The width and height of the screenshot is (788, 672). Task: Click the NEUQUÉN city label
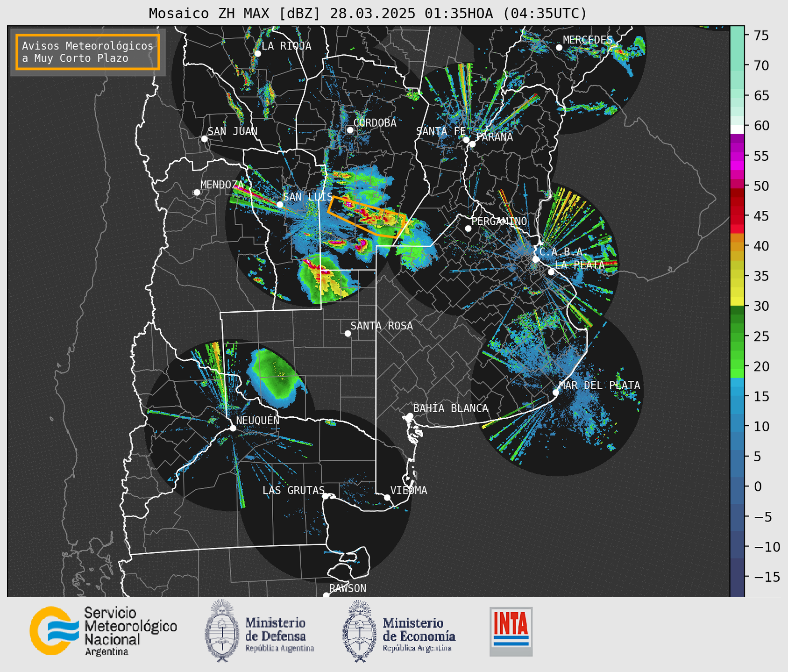tap(257, 420)
